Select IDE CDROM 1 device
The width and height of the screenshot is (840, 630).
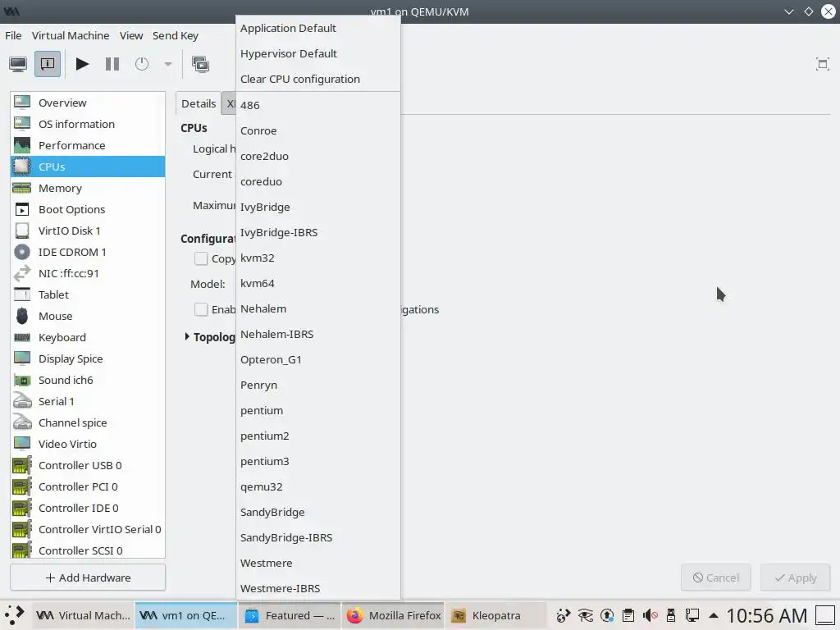[x=88, y=252]
